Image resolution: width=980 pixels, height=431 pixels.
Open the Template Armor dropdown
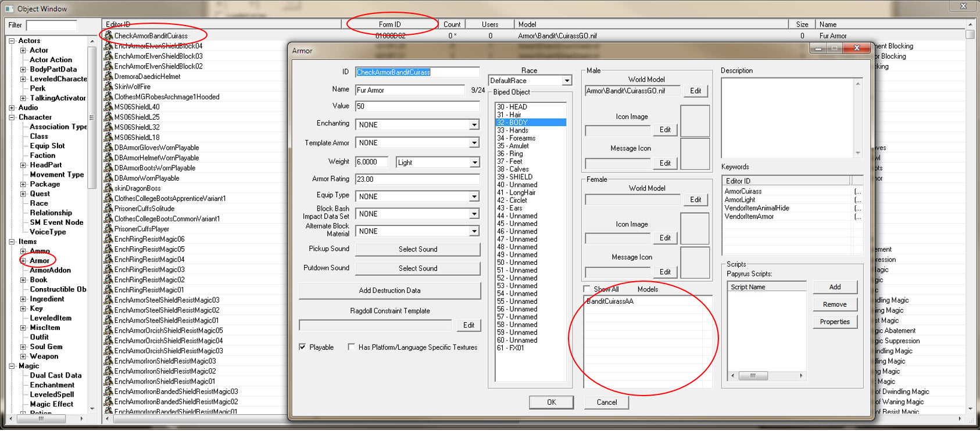click(474, 143)
